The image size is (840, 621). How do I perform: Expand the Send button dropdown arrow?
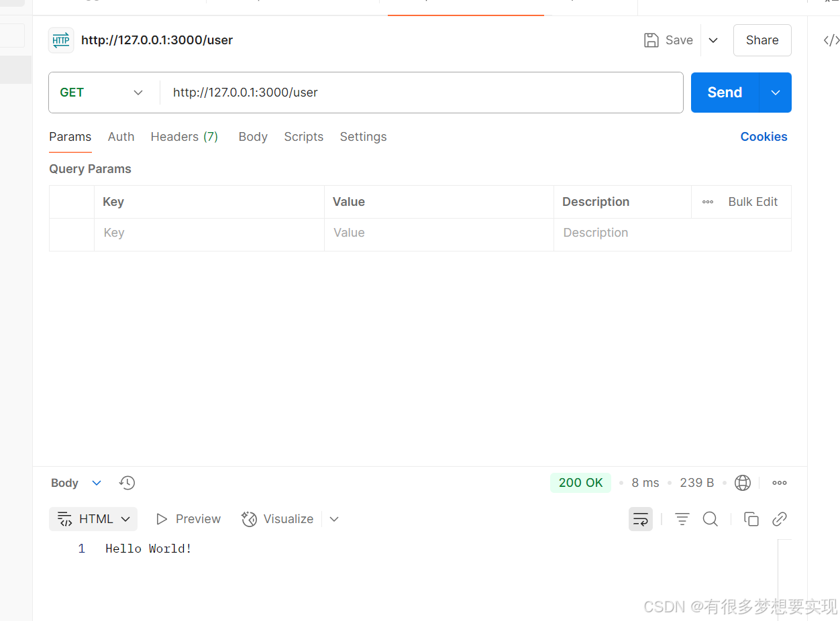click(776, 93)
